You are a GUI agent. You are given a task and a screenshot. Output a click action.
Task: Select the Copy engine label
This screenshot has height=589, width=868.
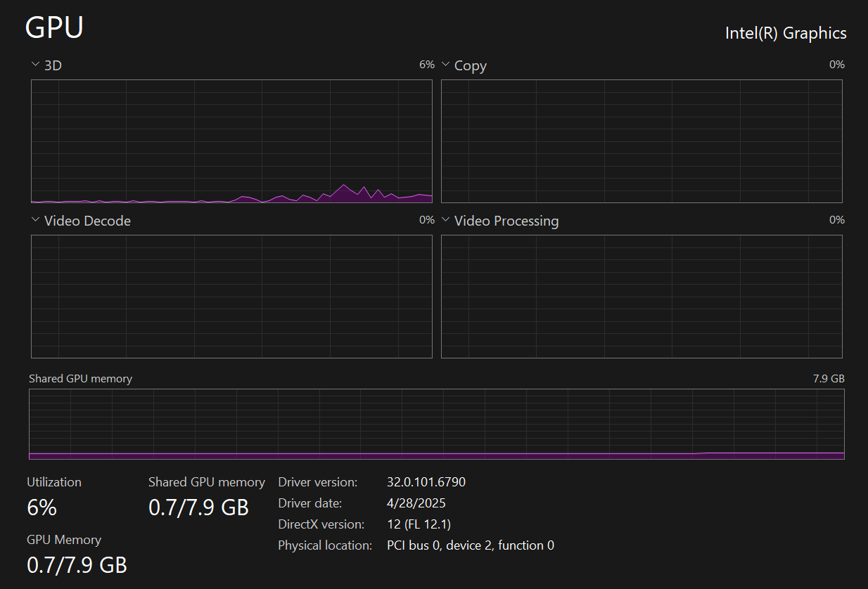click(x=471, y=66)
